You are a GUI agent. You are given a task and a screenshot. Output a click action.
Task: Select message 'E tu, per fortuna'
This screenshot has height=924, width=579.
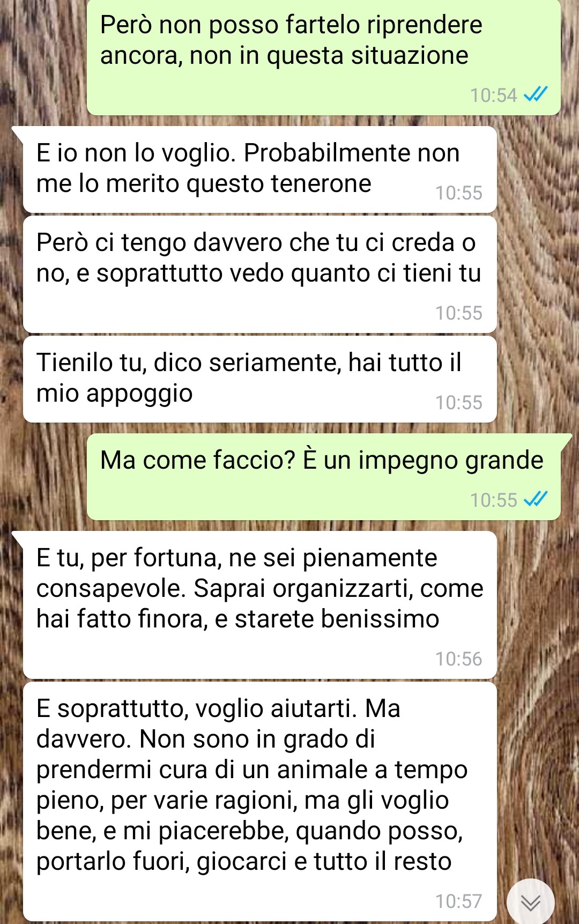point(259,605)
